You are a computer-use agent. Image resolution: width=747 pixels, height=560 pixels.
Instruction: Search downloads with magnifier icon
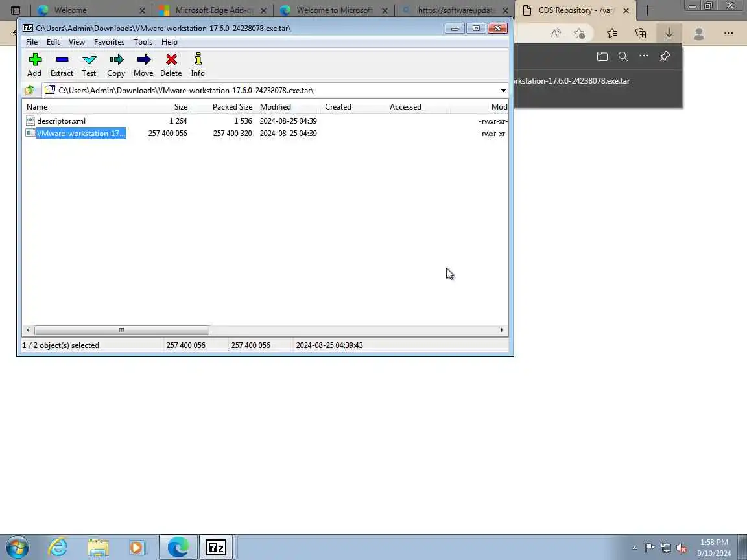(x=622, y=56)
